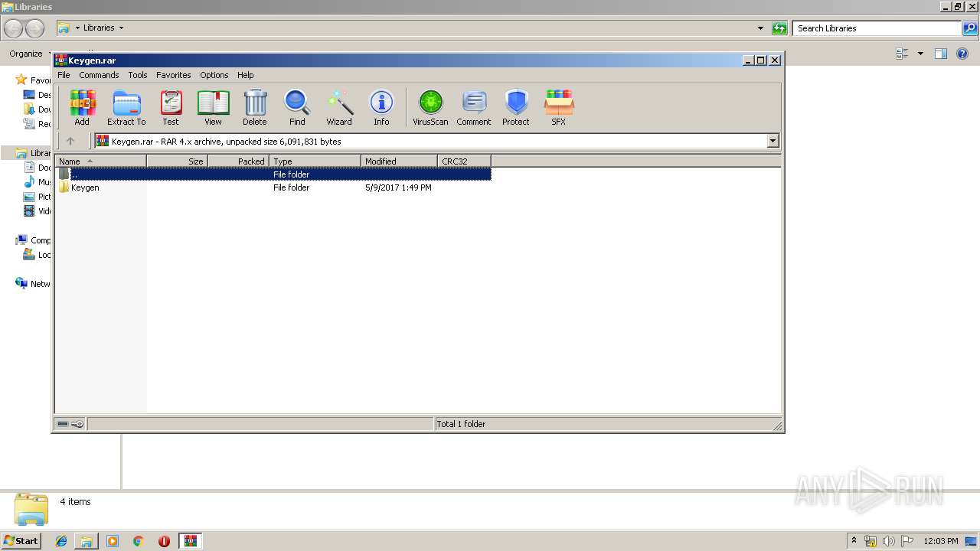Click the Comment toolbar icon
980x551 pixels.
(474, 107)
